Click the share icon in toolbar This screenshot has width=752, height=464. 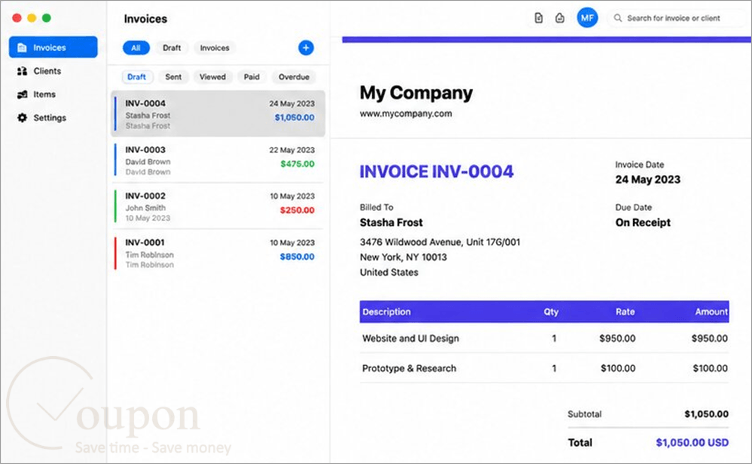[x=560, y=18]
